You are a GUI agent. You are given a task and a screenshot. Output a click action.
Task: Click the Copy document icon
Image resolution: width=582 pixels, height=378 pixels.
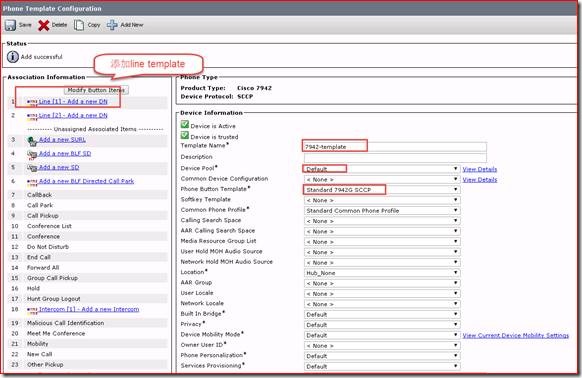point(79,25)
